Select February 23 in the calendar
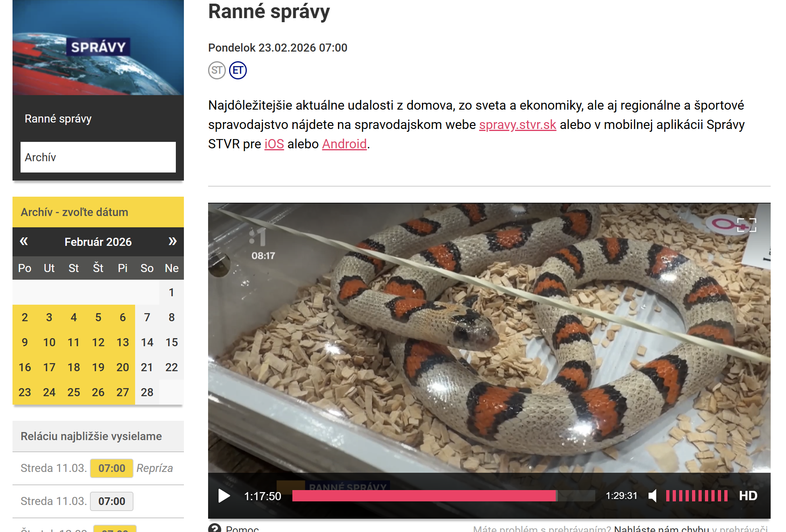This screenshot has height=532, width=786. [25, 392]
